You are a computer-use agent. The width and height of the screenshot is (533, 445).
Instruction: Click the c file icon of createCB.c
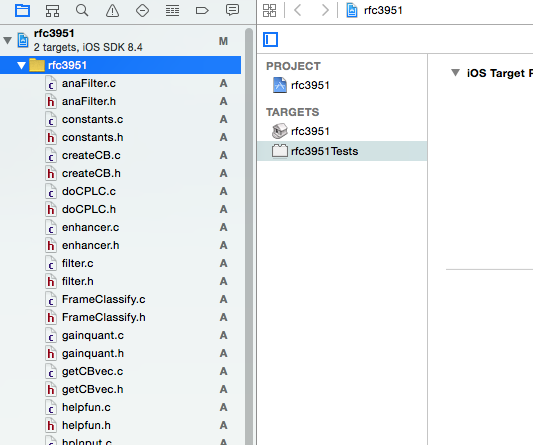point(51,155)
